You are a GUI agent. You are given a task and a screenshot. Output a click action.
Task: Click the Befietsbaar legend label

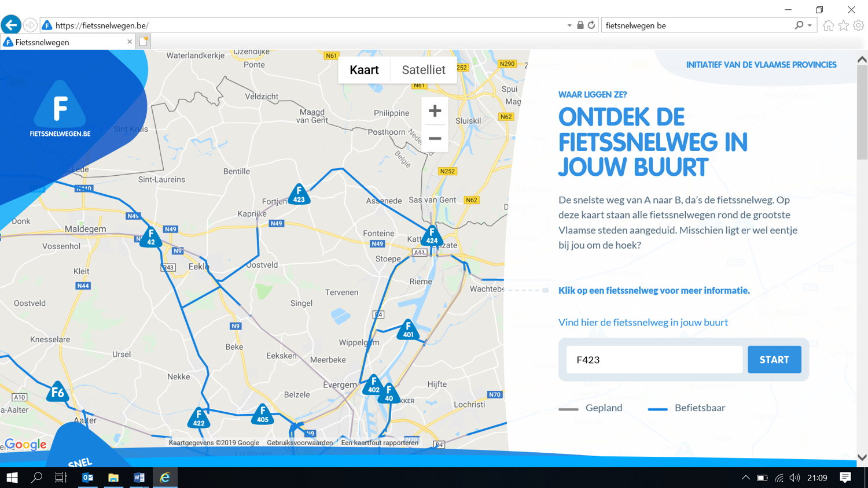tap(700, 408)
